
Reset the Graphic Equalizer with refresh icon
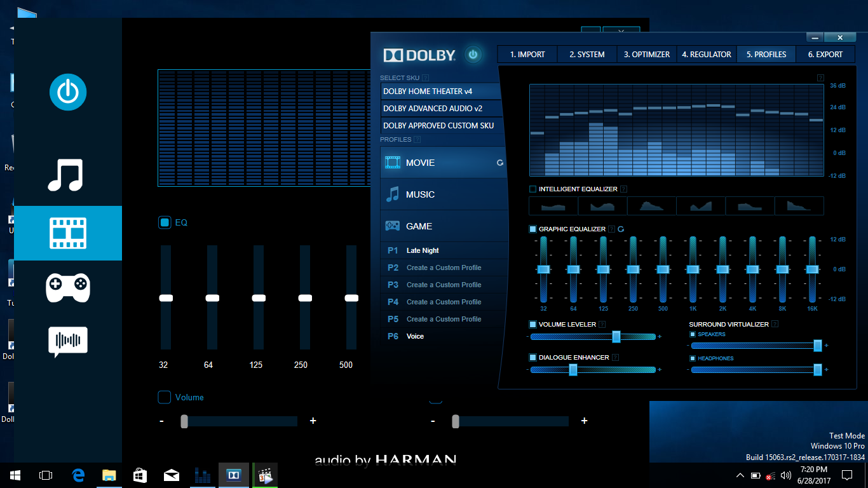[x=621, y=229]
